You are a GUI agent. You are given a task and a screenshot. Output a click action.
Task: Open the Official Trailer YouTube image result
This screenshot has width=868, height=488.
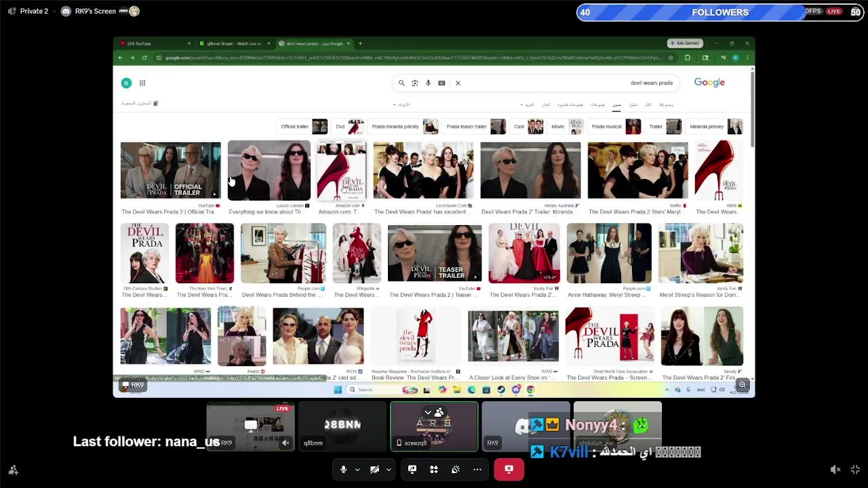pyautogui.click(x=171, y=171)
